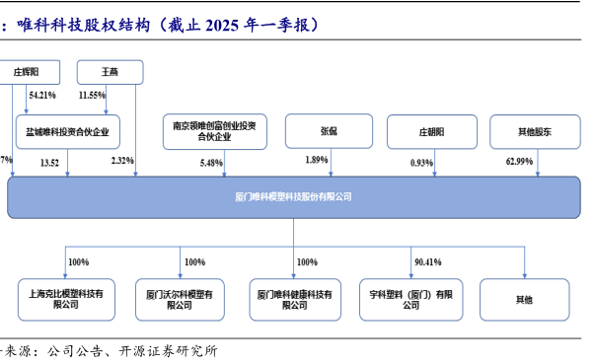Click the central 厦门唯科模塑科技股份有限公司 bar

(x=294, y=197)
